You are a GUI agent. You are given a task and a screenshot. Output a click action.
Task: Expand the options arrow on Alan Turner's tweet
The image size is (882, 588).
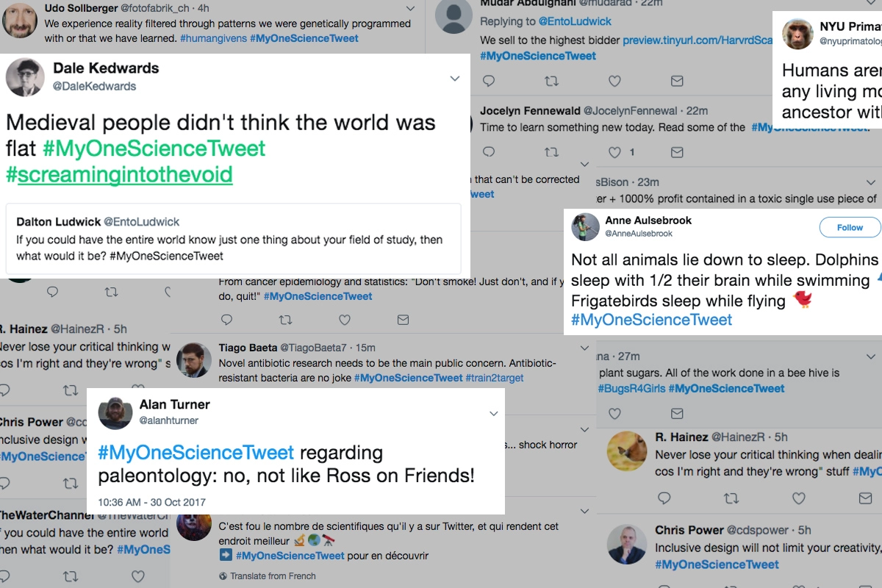[x=494, y=415]
